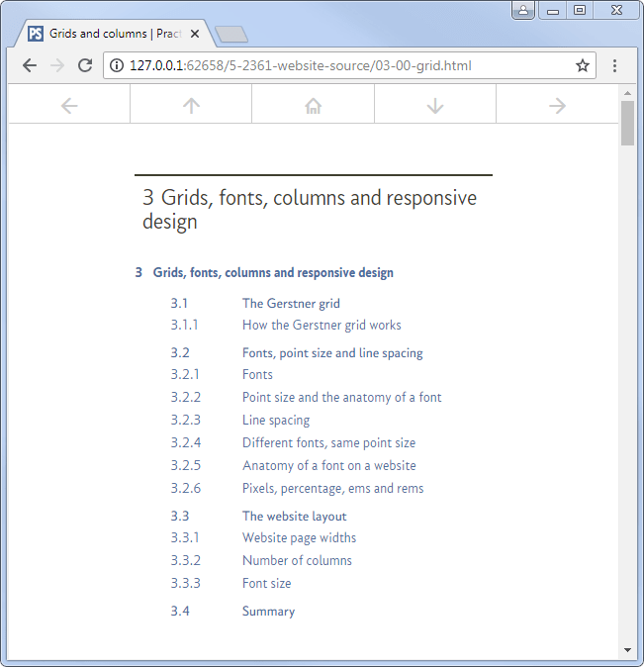Close the browser window
Viewport: 644px width, 667px height.
[x=616, y=10]
